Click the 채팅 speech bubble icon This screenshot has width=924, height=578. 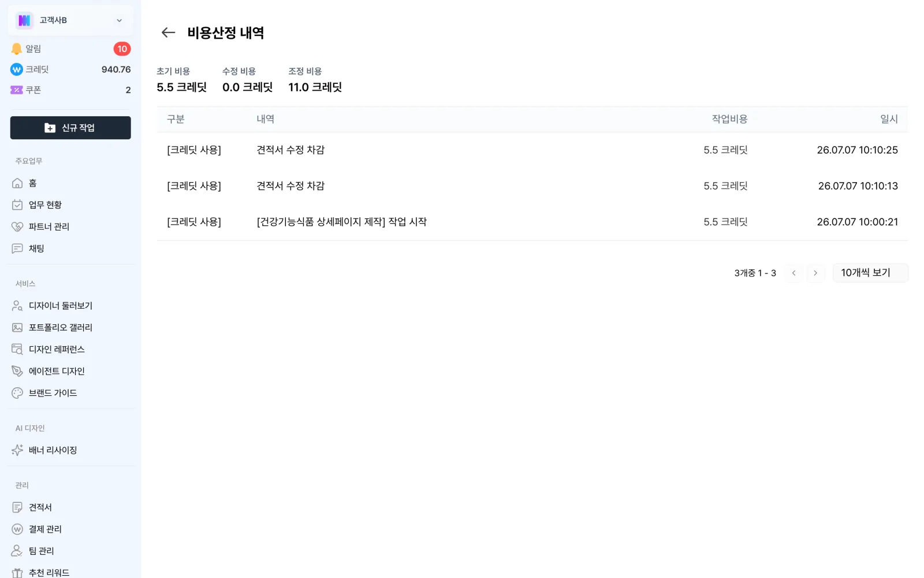click(17, 249)
